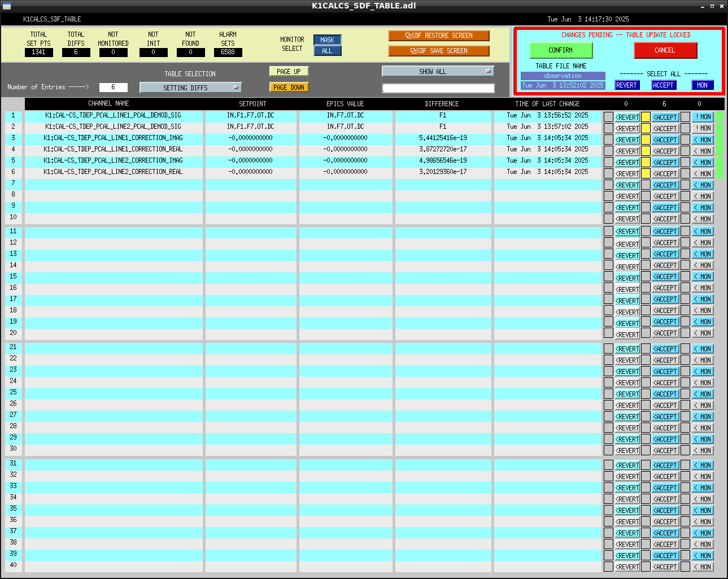Click the Number of Entries value field
Viewport: 728px width, 579px height.
pyautogui.click(x=113, y=87)
